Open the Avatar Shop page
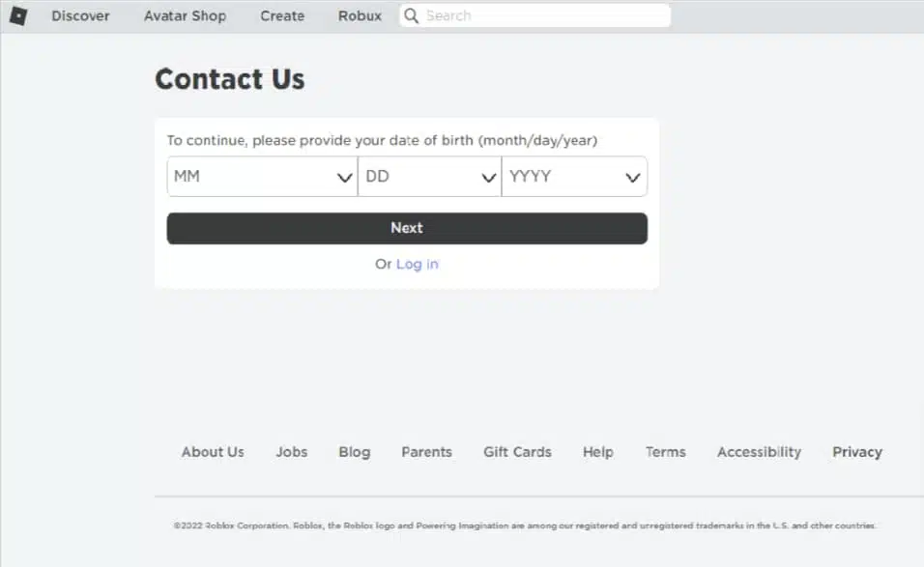This screenshot has width=924, height=567. click(x=185, y=15)
